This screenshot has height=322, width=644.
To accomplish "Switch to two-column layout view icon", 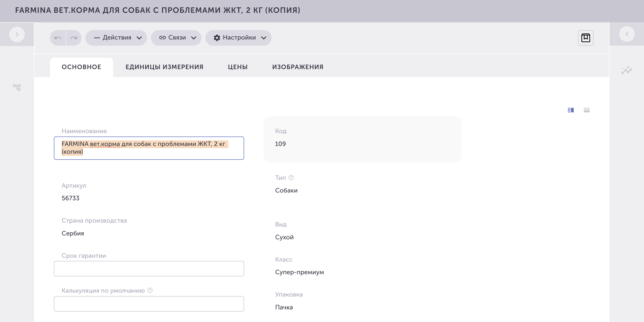I will (570, 110).
